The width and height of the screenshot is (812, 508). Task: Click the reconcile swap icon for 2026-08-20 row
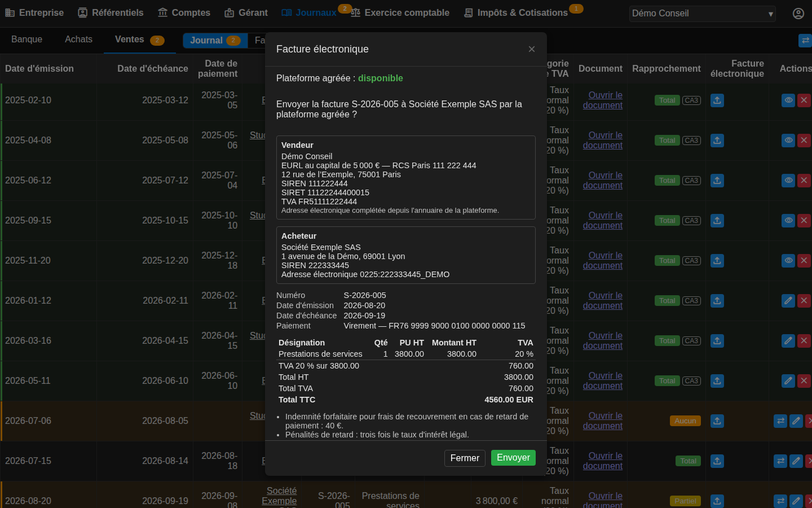point(780,501)
